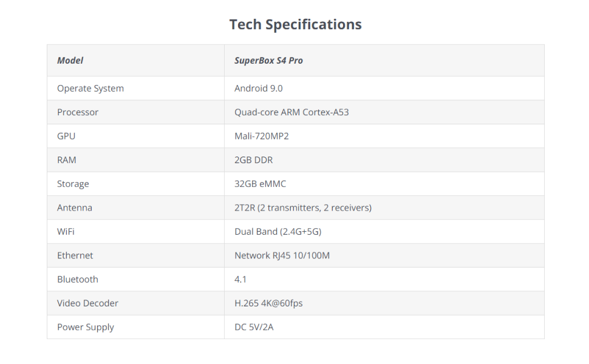Click the Tech Specifications heading
Image resolution: width=589 pixels, height=364 pixels.
(295, 25)
